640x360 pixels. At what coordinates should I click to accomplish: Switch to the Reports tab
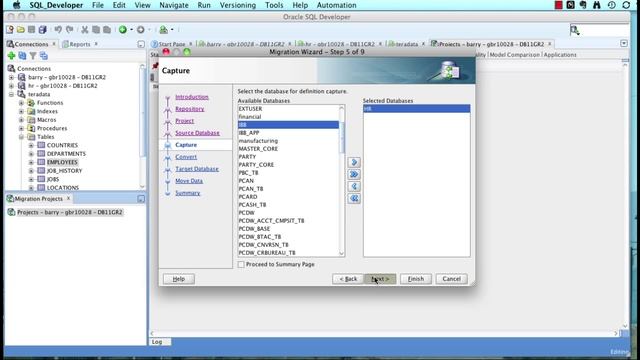pyautogui.click(x=80, y=44)
